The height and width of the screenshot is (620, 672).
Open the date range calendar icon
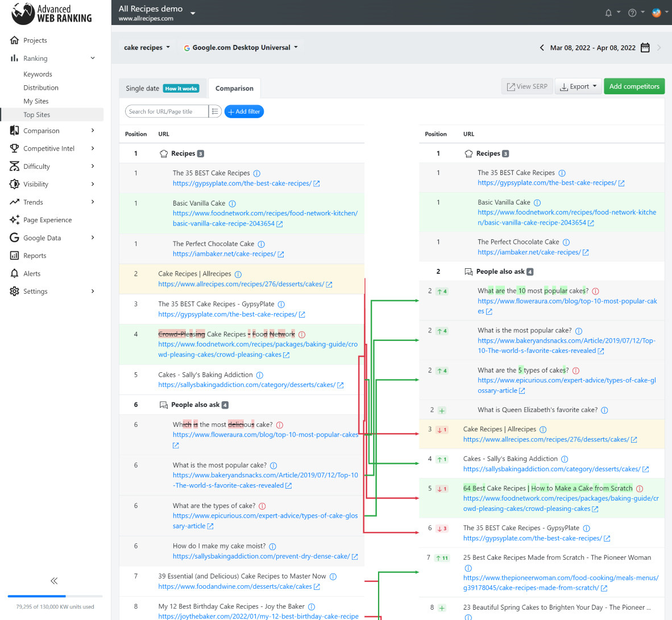[645, 48]
